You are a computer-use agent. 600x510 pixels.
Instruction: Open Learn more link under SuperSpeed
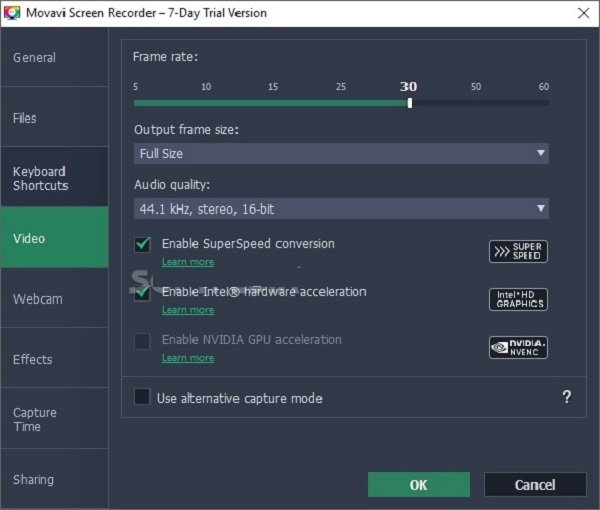tap(188, 262)
